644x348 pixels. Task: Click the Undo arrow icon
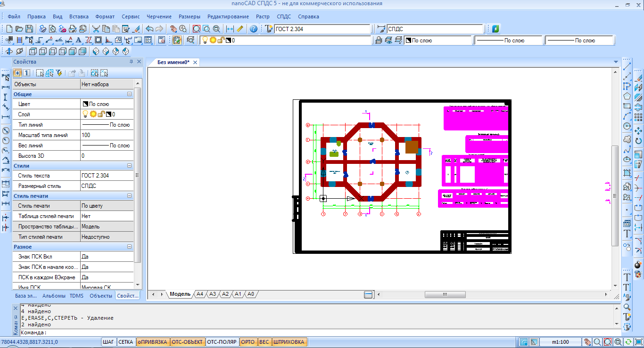pos(149,29)
